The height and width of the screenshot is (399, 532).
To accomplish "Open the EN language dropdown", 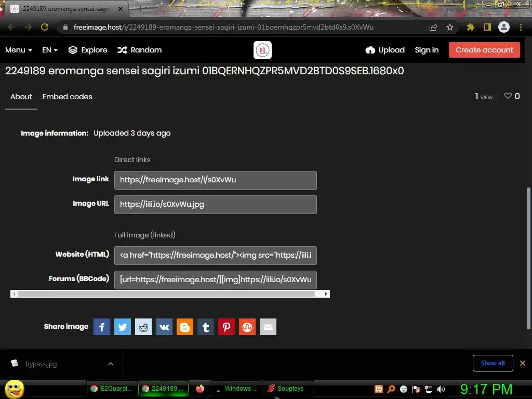I will tap(50, 50).
